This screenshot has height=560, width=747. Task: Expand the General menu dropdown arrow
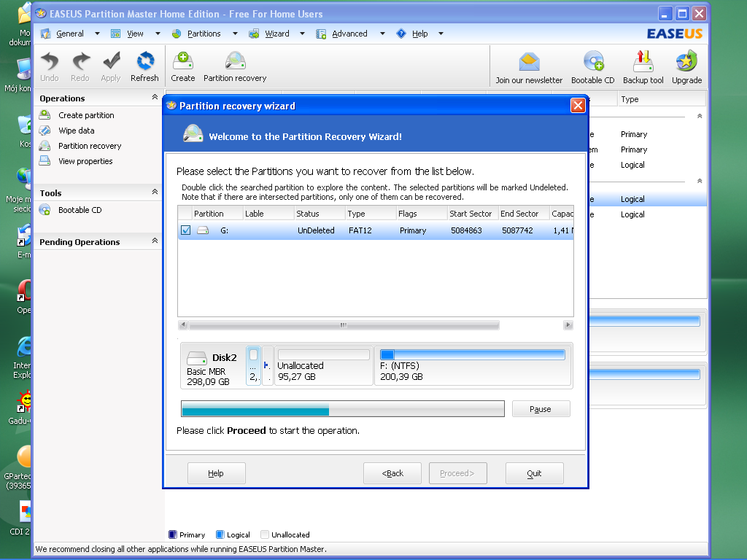coord(97,34)
